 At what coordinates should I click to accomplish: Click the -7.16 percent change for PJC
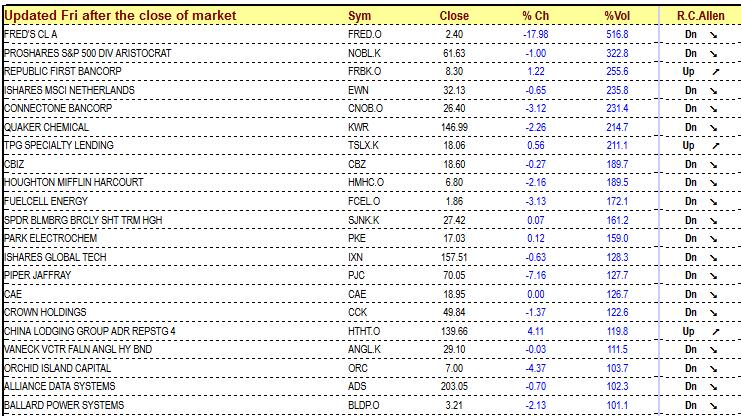coord(535,276)
